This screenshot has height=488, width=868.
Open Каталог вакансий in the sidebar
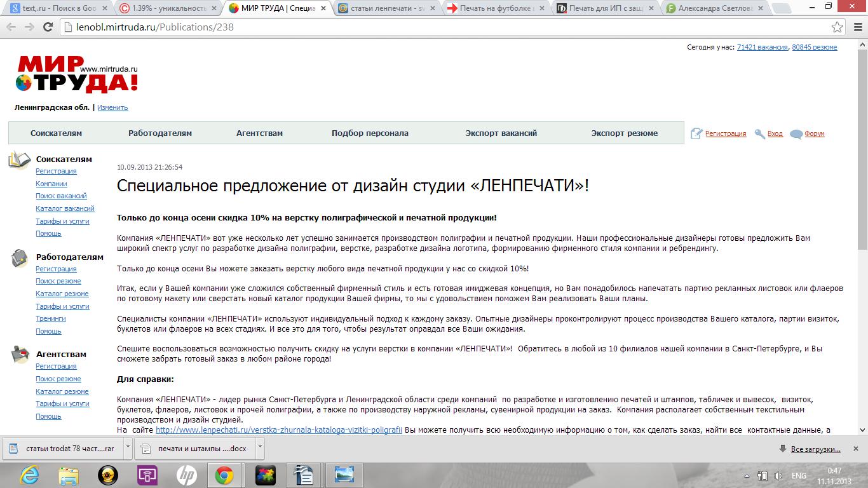click(65, 209)
